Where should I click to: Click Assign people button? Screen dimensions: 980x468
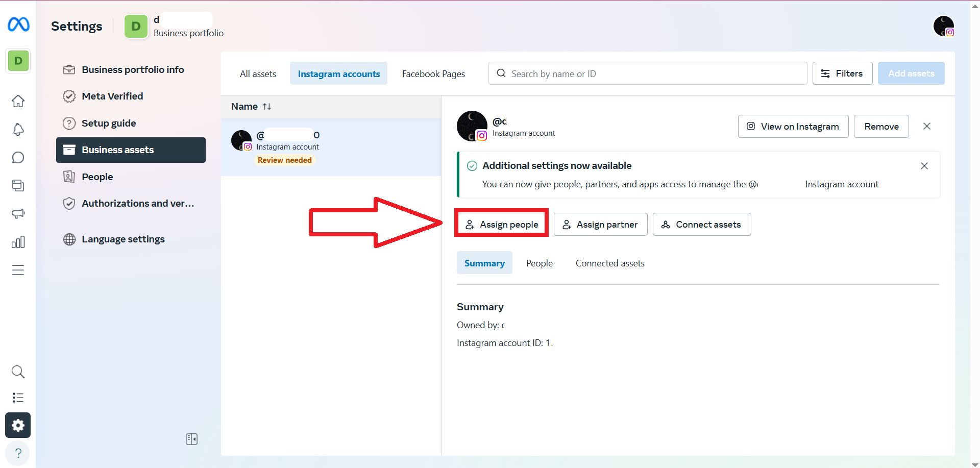502,225
